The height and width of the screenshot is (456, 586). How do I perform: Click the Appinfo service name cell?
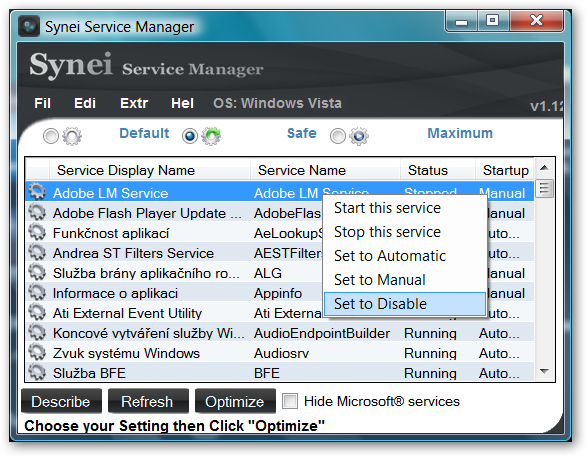coord(278,293)
